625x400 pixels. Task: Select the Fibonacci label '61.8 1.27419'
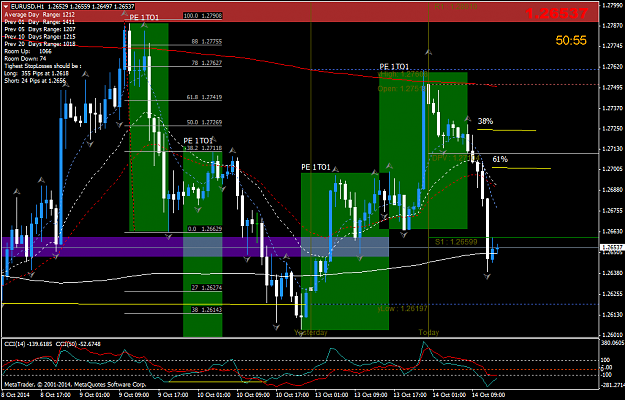204,97
